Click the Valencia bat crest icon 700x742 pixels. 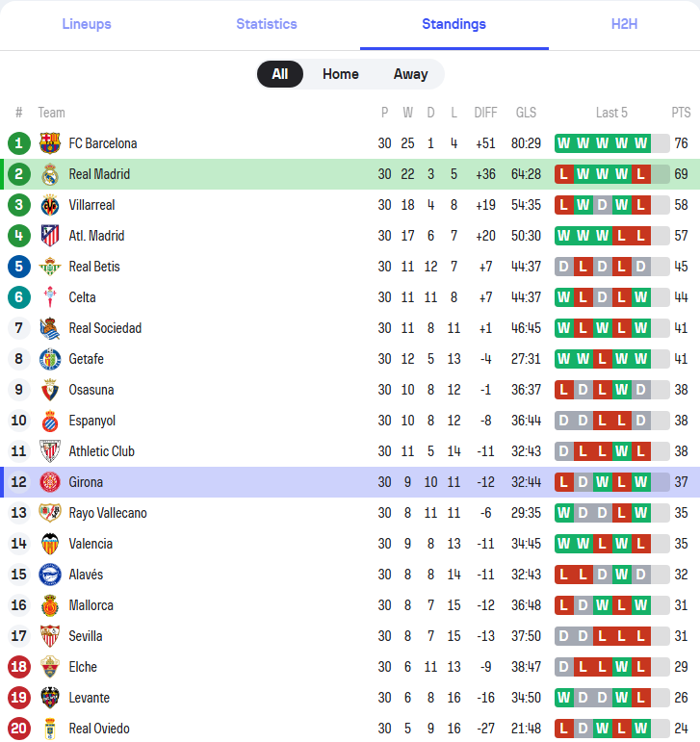[x=50, y=544]
